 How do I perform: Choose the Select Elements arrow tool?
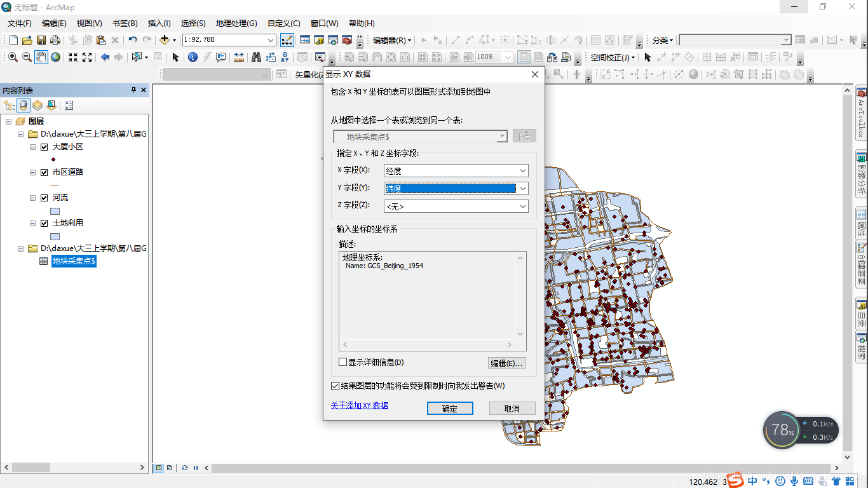pyautogui.click(x=176, y=57)
